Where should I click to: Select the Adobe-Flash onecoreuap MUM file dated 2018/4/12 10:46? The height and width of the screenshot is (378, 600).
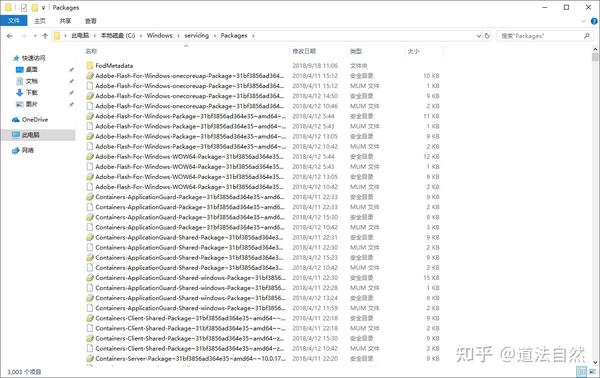point(189,106)
